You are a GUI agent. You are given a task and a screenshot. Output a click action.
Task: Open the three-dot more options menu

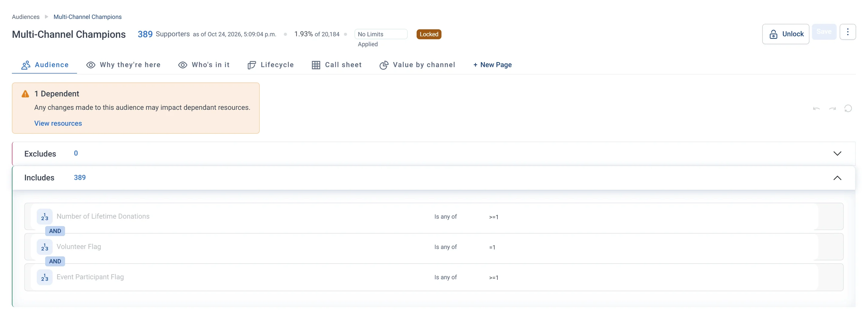pyautogui.click(x=848, y=32)
